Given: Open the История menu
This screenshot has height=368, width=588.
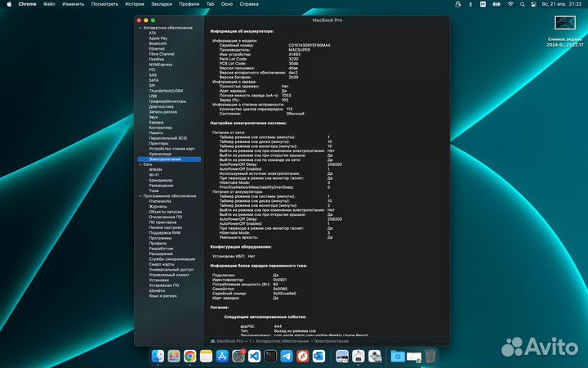Looking at the screenshot, I should pos(135,4).
